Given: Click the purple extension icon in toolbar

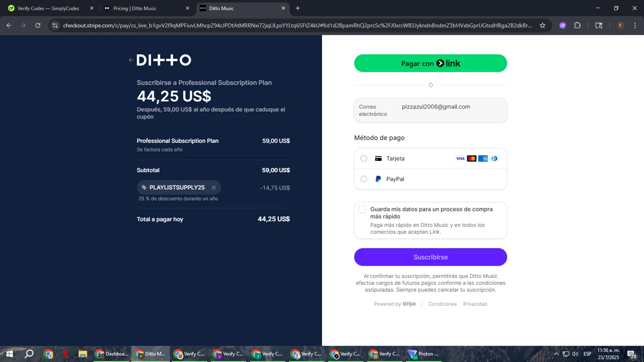Looking at the screenshot, I should (562, 25).
